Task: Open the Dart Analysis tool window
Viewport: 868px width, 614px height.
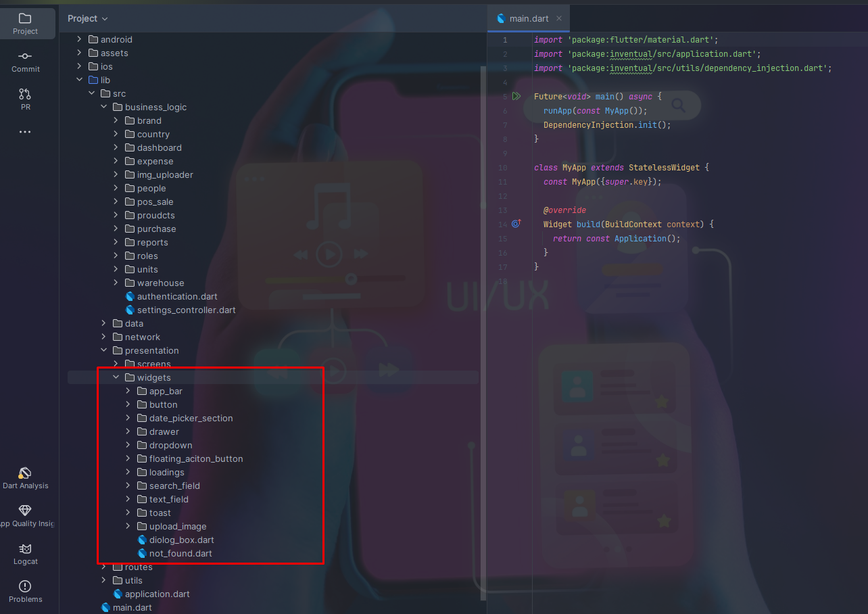Action: 25,477
